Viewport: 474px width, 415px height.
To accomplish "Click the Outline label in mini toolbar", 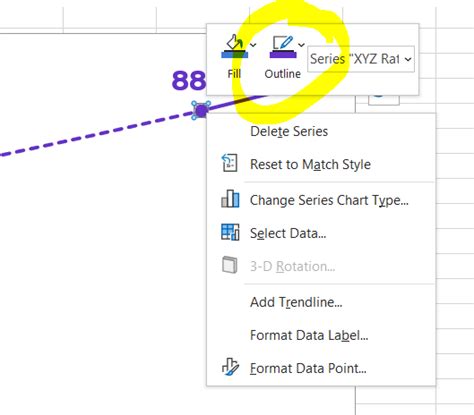I will 283,74.
